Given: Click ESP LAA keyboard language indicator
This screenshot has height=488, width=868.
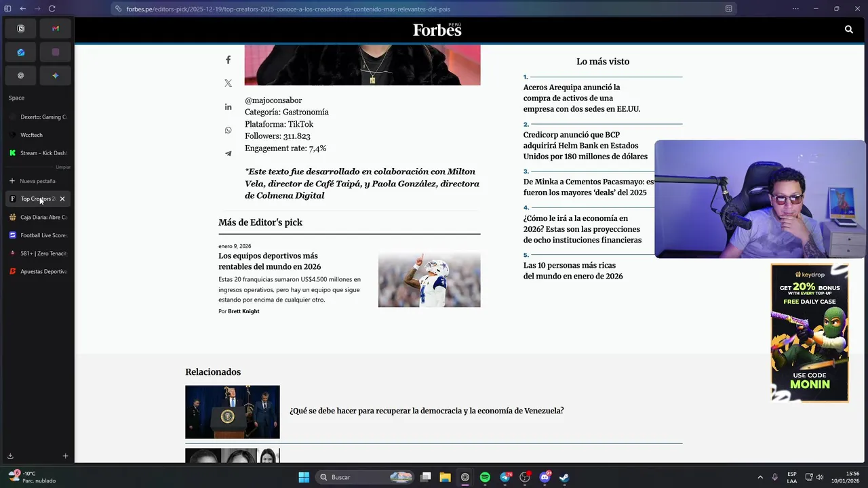Looking at the screenshot, I should tap(792, 477).
